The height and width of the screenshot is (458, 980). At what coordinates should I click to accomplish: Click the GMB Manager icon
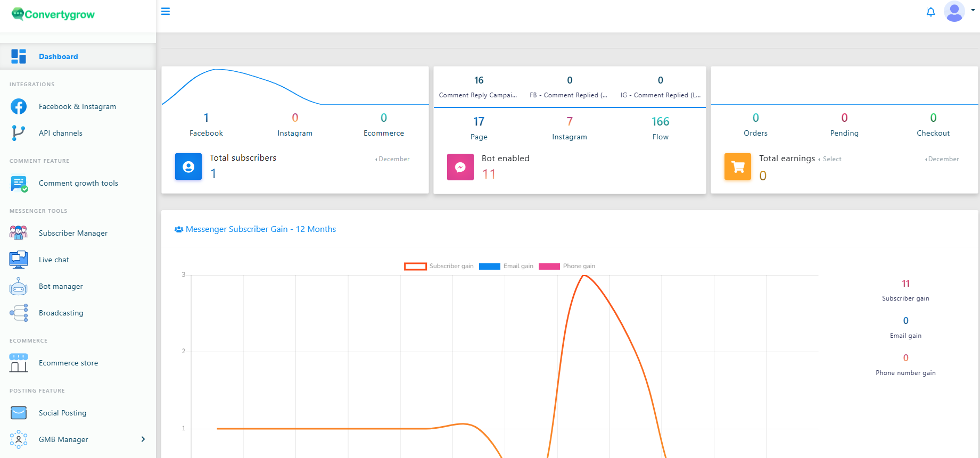[x=19, y=439]
